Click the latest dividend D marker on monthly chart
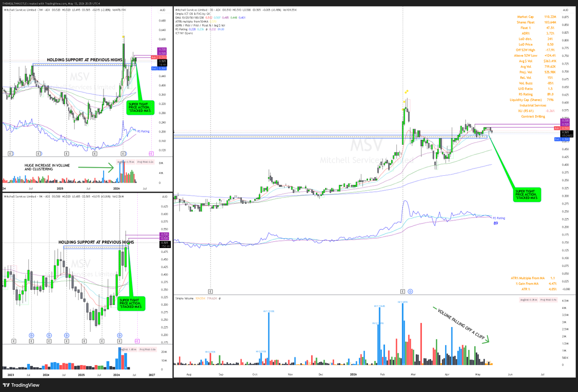Image resolution: width=578 pixels, height=392 pixels. click(x=119, y=335)
